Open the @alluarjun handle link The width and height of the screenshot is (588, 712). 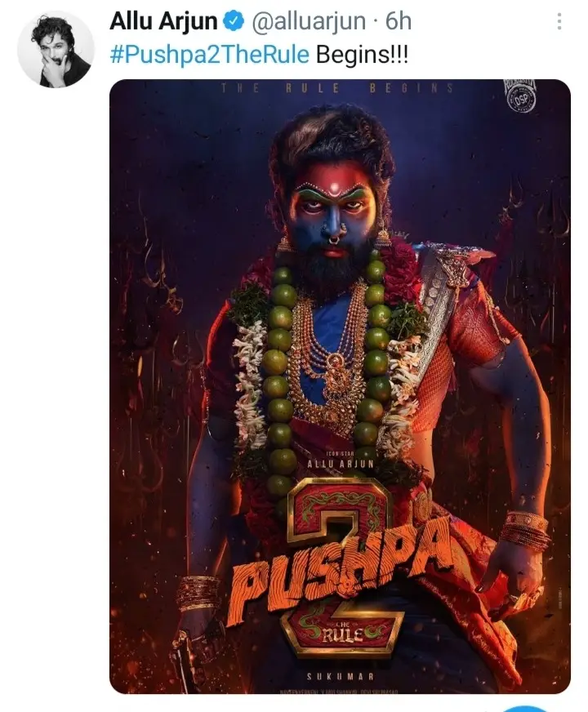(309, 21)
